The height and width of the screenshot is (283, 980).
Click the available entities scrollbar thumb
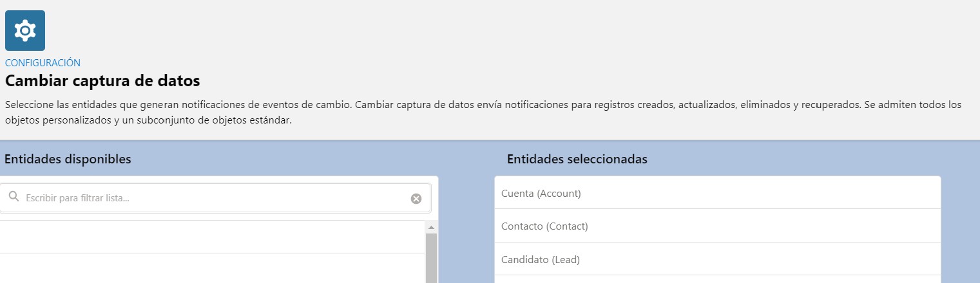pos(431,257)
